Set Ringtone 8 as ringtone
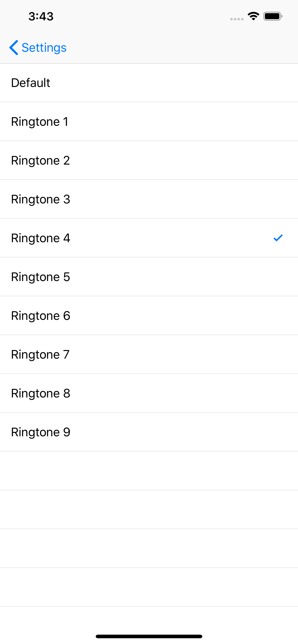The height and width of the screenshot is (644, 298). click(149, 393)
